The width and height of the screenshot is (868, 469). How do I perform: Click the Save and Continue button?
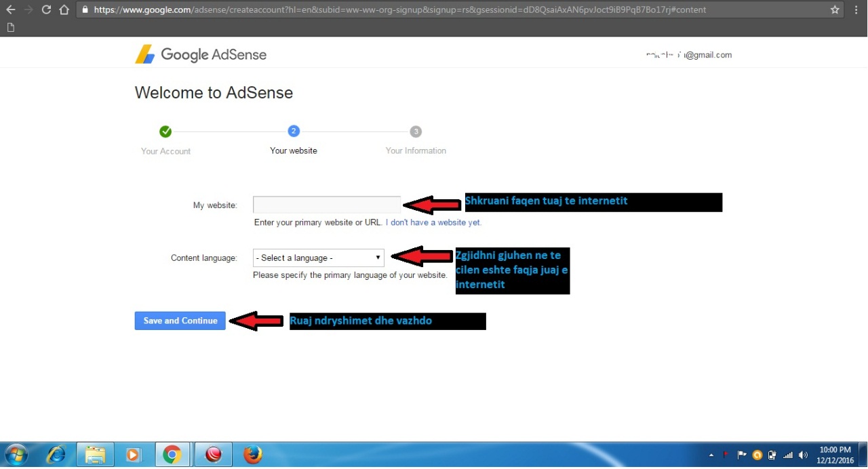[180, 321]
